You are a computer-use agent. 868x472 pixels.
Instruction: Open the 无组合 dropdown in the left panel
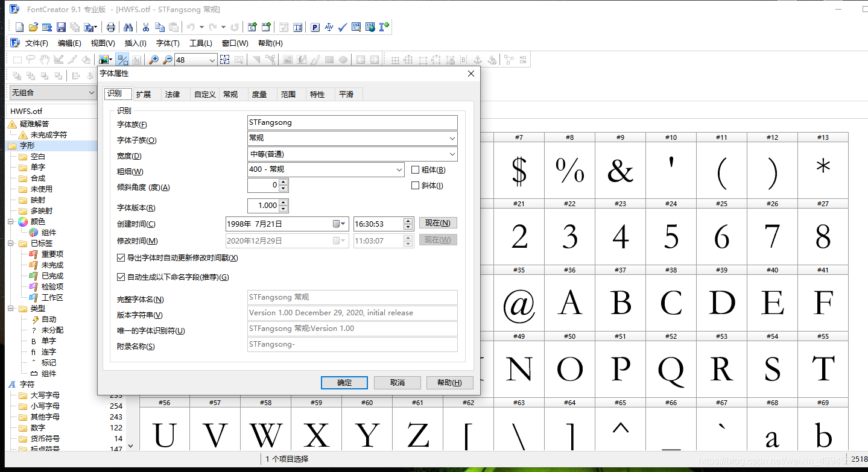tap(52, 93)
